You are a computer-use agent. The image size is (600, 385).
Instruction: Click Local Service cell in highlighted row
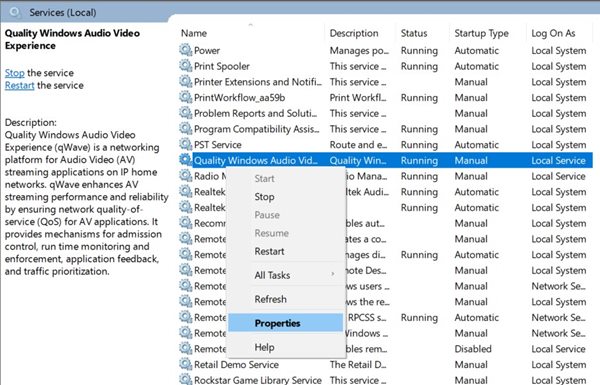pyautogui.click(x=558, y=160)
